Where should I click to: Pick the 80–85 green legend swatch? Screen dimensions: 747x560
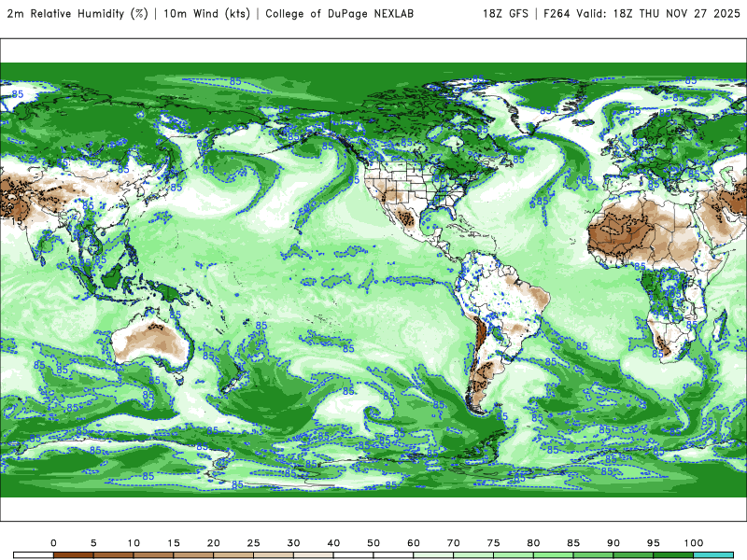(x=554, y=555)
